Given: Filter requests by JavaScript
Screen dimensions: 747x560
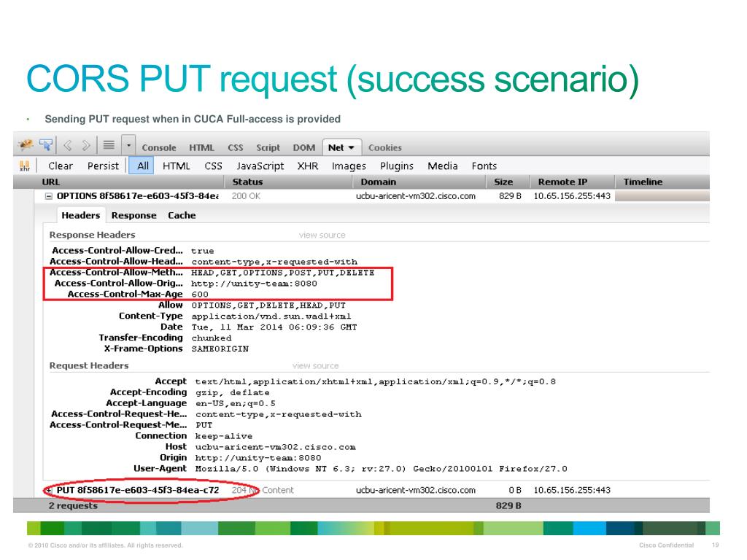Looking at the screenshot, I should [x=260, y=166].
